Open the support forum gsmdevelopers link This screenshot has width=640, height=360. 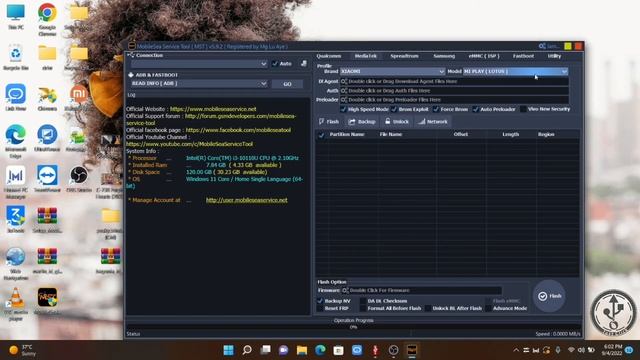pyautogui.click(x=240, y=116)
